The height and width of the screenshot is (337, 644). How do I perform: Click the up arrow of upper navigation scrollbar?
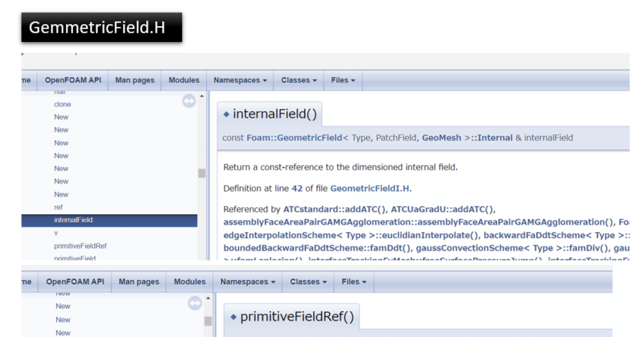pos(202,96)
